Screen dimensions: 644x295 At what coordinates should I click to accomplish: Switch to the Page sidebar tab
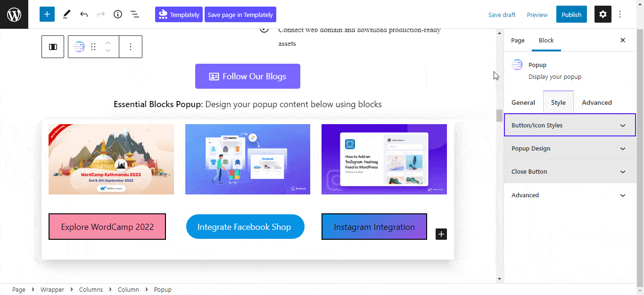(x=518, y=40)
